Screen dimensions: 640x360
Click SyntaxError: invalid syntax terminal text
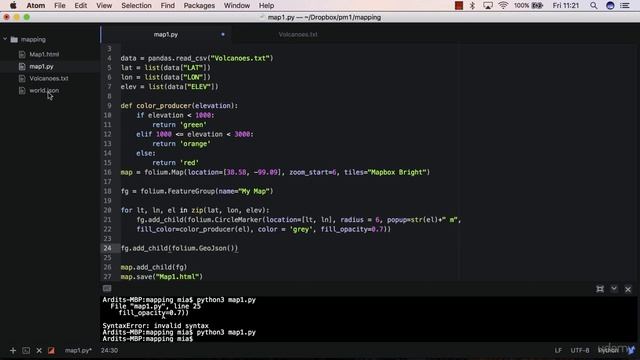(x=156, y=326)
